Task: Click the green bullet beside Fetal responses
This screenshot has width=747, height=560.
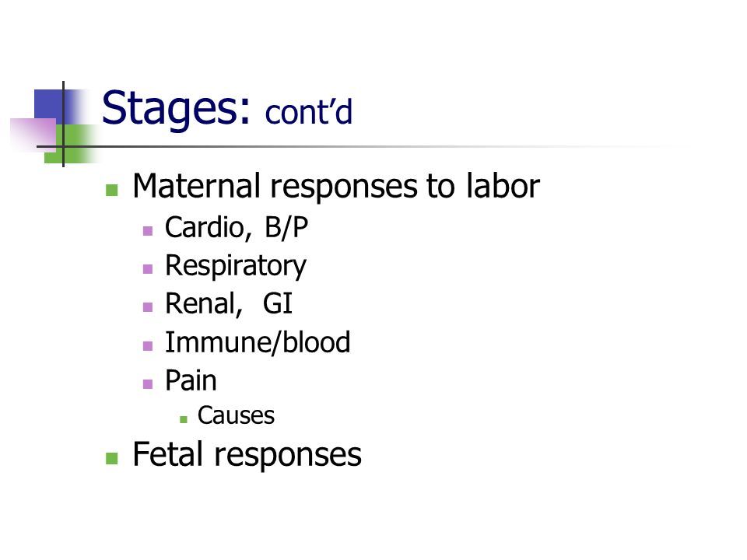Action: tap(111, 458)
